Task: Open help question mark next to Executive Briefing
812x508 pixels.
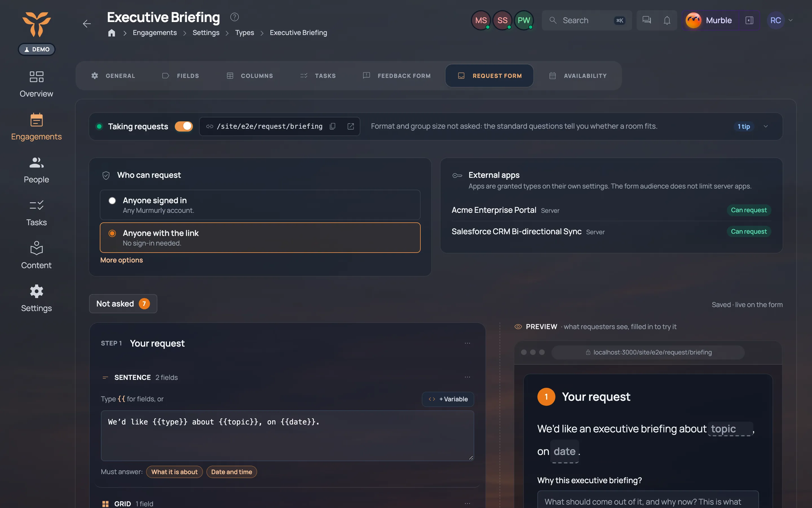Action: click(x=235, y=17)
